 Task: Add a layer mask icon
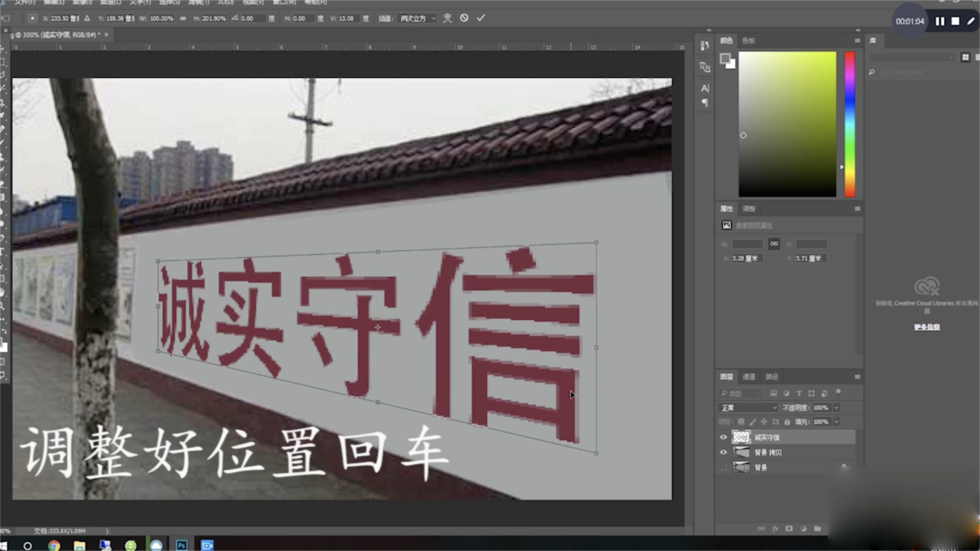click(789, 529)
